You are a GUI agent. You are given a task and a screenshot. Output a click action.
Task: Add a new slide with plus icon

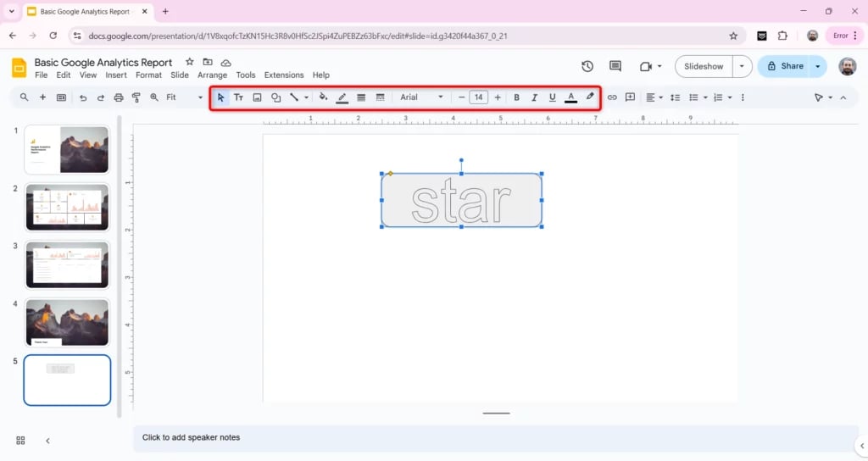42,97
